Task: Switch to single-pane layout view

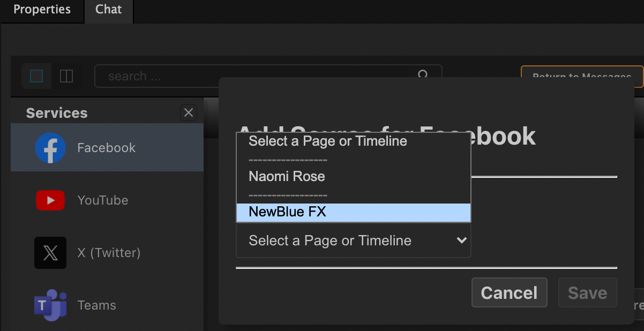Action: pos(36,76)
